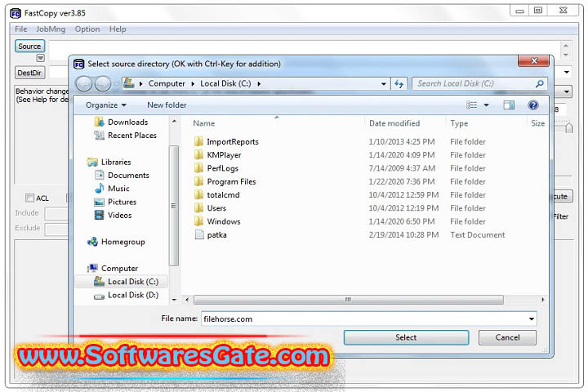Click the Windows folder icon

(198, 221)
